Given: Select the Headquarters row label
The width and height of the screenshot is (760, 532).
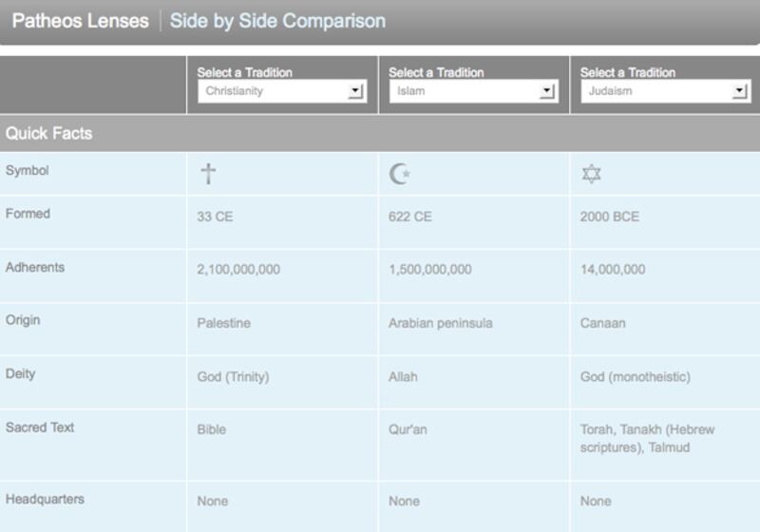Looking at the screenshot, I should coord(45,499).
